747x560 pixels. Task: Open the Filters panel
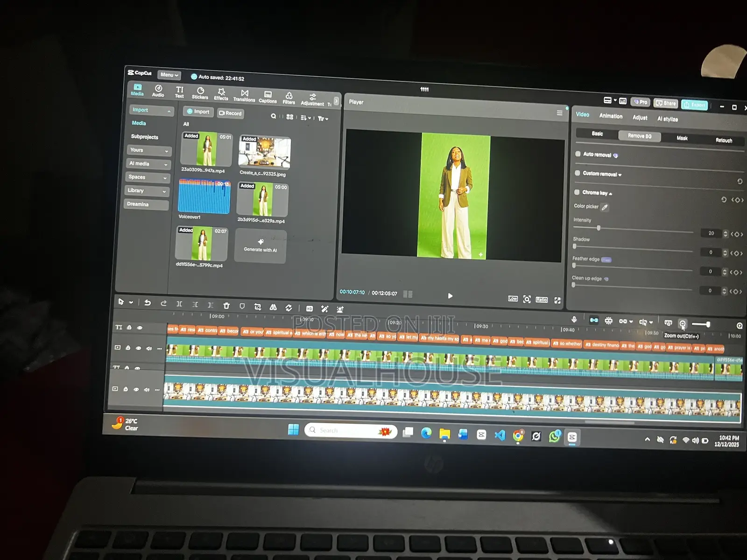pyautogui.click(x=289, y=98)
